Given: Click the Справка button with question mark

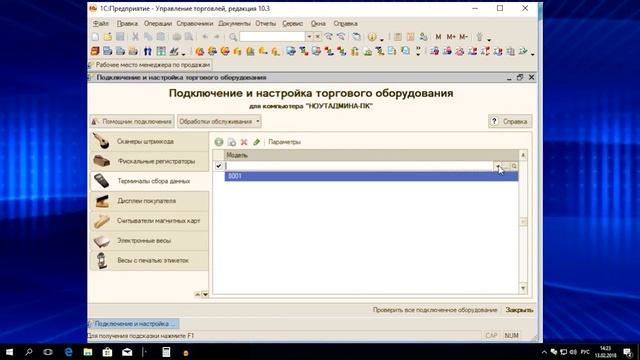Looking at the screenshot, I should (510, 122).
